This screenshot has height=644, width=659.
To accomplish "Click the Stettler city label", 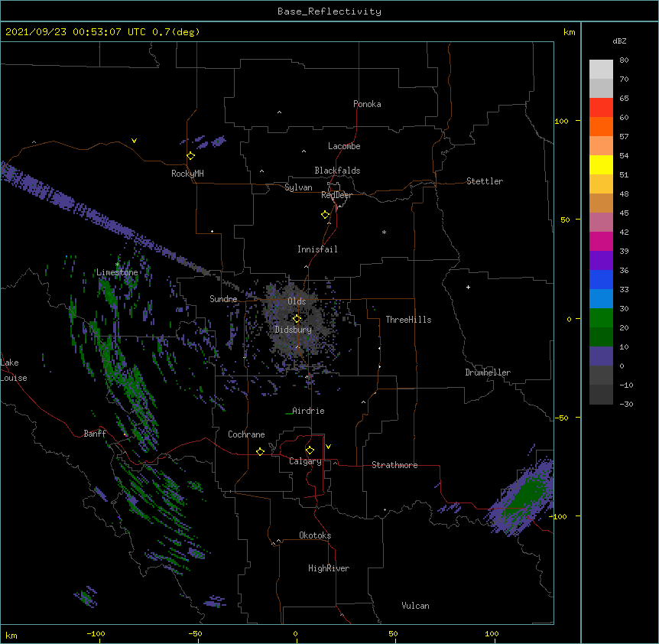I will tap(485, 181).
